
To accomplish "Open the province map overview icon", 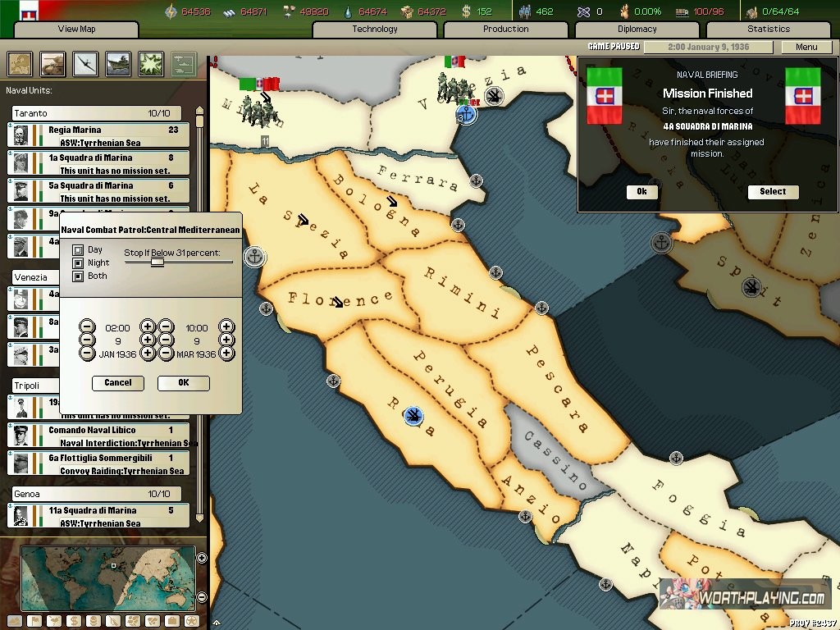I will pyautogui.click(x=20, y=63).
